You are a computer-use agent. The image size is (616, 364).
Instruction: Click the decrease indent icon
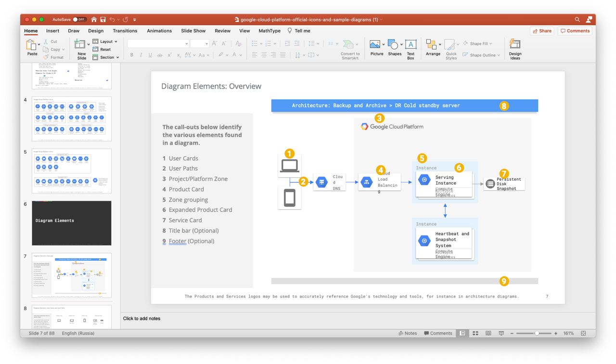click(x=287, y=43)
